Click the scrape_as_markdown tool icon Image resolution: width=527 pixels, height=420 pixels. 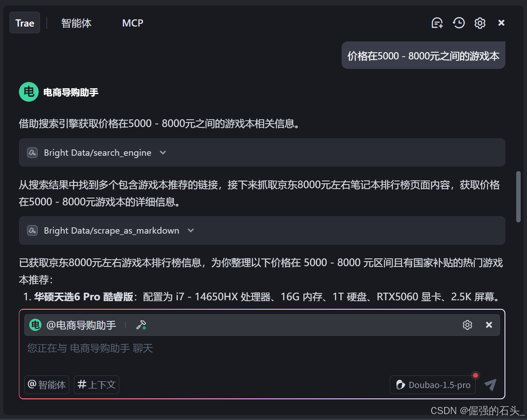tap(32, 230)
